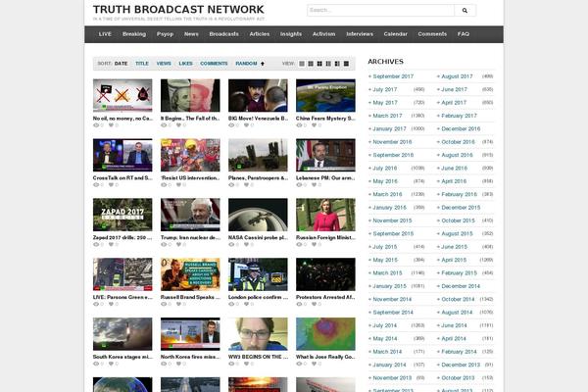This screenshot has width=588, height=392.
Task: Expand the January 2015 archive
Action: (x=389, y=286)
